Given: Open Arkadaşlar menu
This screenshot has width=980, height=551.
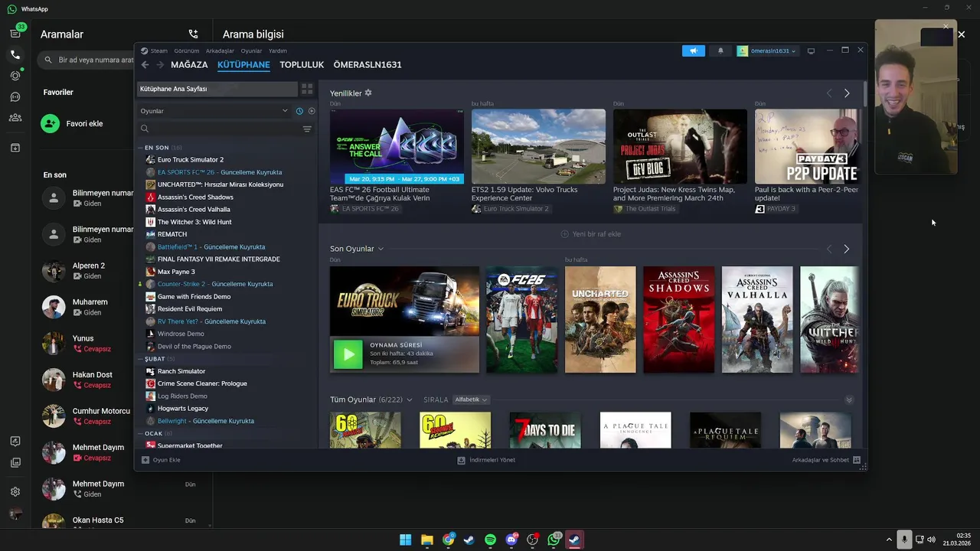Looking at the screenshot, I should pos(220,51).
